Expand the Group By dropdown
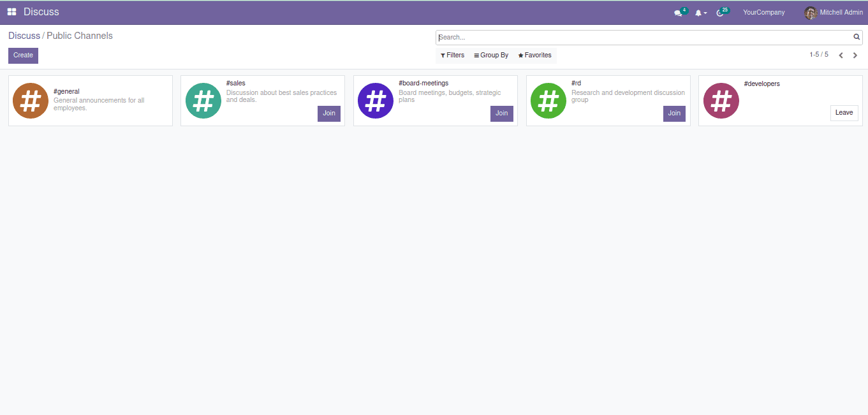The height and width of the screenshot is (415, 868). (491, 55)
